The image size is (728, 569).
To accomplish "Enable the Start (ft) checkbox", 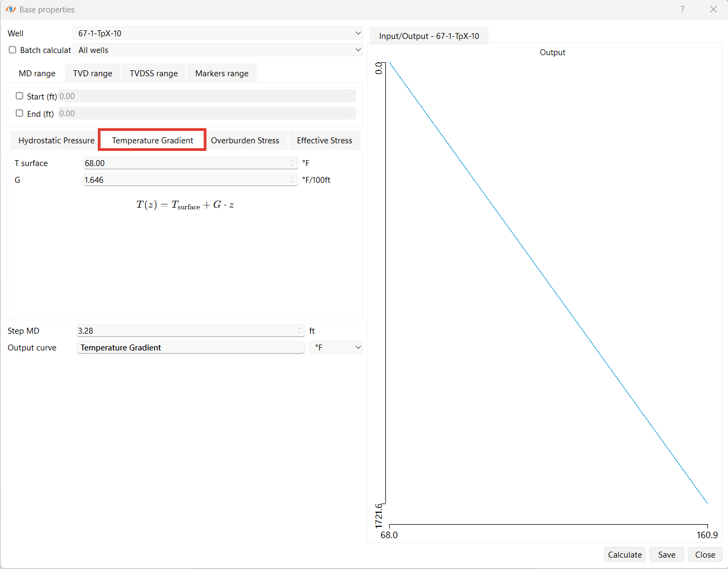I will pos(19,96).
